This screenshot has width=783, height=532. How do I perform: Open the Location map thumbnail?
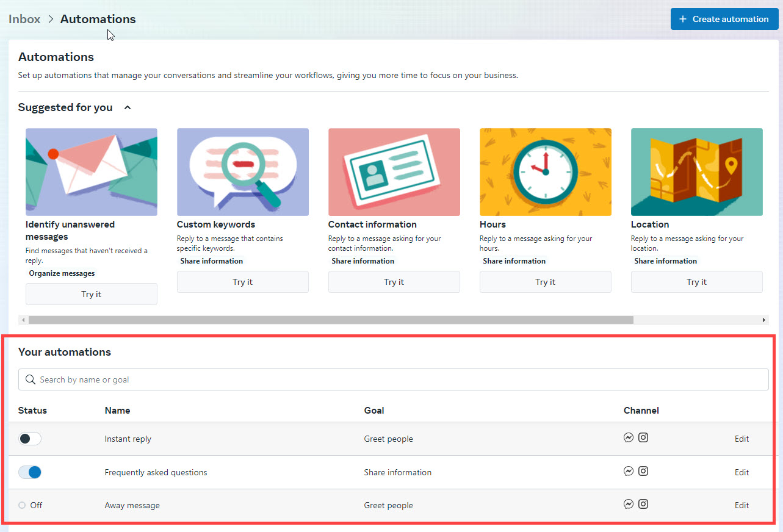point(696,172)
